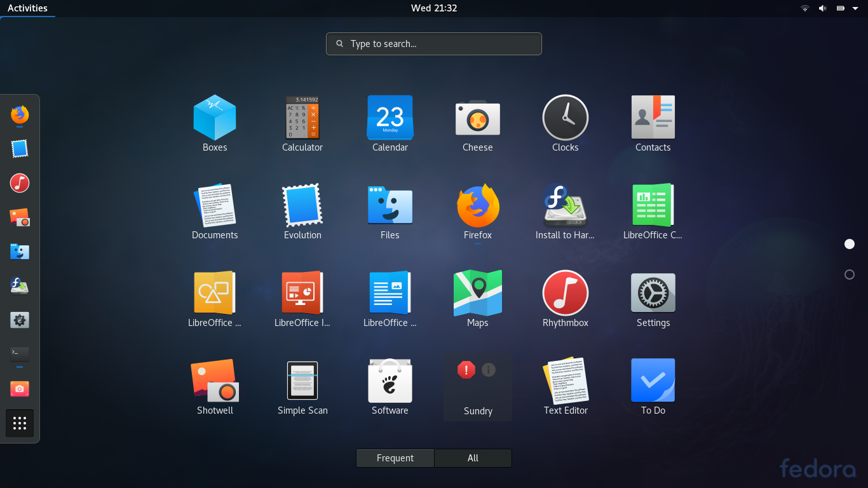Switch to the All tab
Screen dimensions: 868x488
473,458
